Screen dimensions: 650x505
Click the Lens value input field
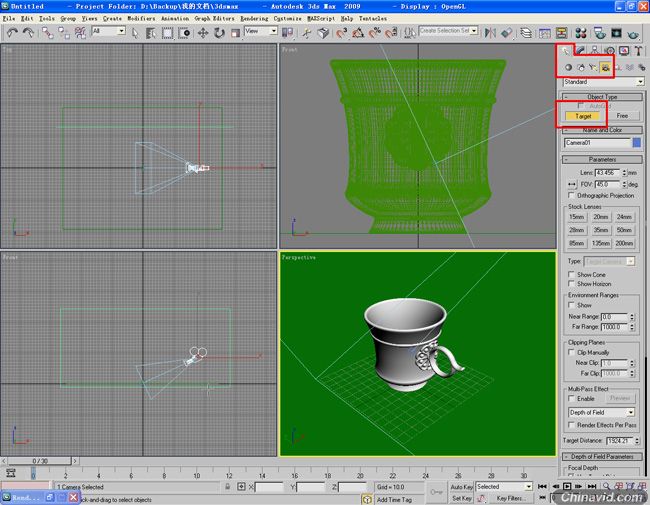click(x=607, y=172)
